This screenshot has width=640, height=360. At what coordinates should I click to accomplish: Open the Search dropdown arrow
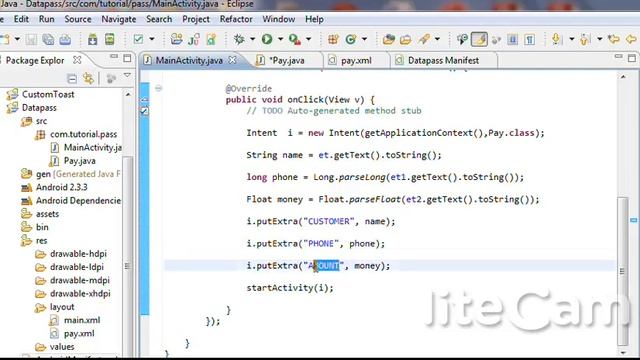(x=437, y=40)
